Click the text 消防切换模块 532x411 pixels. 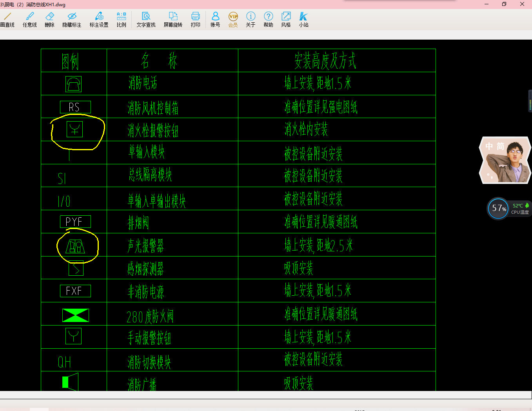pyautogui.click(x=149, y=362)
